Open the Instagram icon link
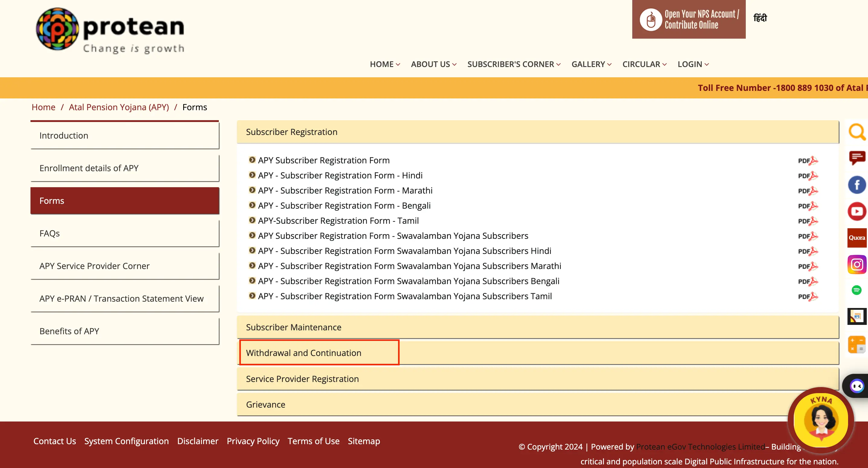 coord(857,264)
